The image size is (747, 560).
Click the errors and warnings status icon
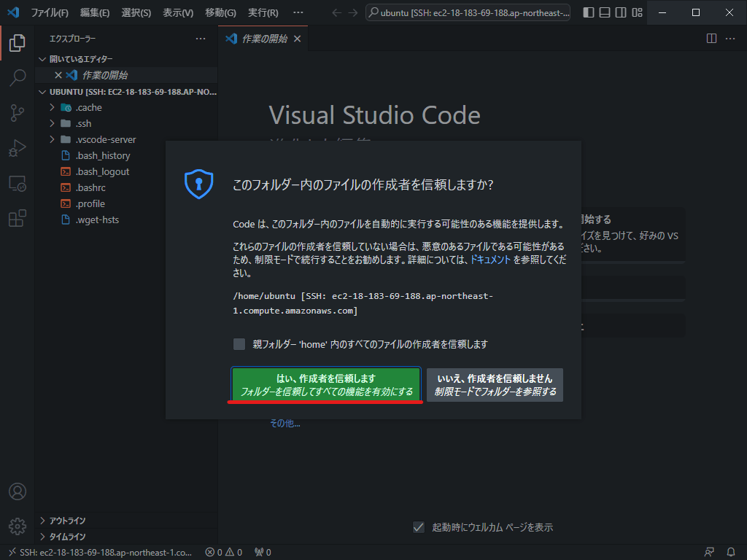(x=225, y=552)
